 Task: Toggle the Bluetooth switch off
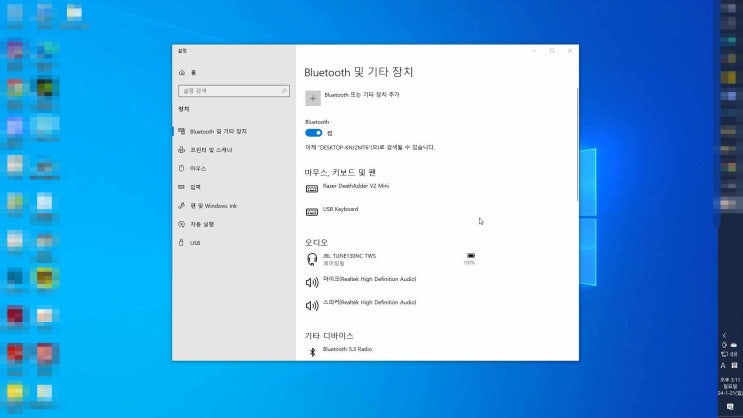click(x=313, y=132)
